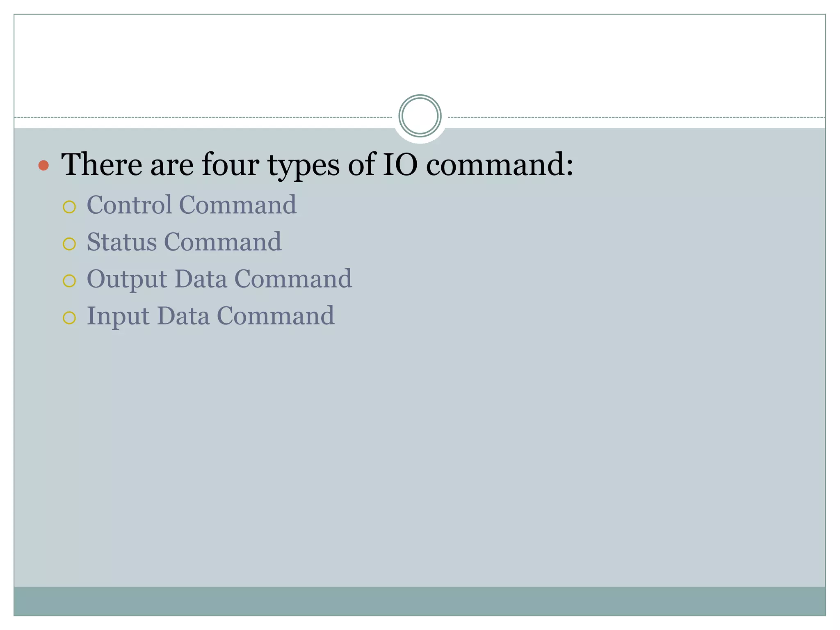The width and height of the screenshot is (840, 630).
Task: Click the word "four" in the heading
Action: point(230,164)
